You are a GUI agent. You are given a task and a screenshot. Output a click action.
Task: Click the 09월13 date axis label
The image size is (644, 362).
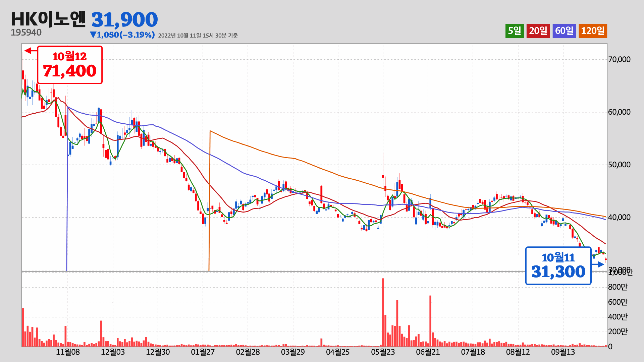563,352
